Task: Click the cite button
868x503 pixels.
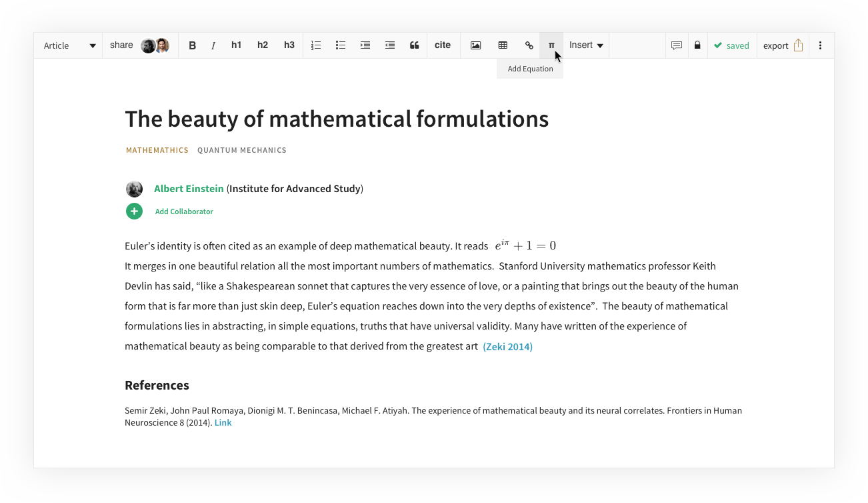Action: (x=443, y=45)
